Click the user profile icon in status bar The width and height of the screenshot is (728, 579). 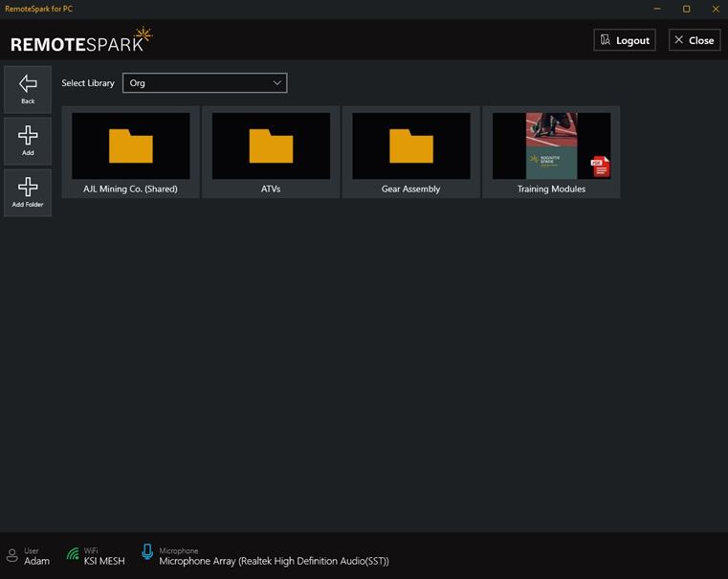[x=12, y=555]
